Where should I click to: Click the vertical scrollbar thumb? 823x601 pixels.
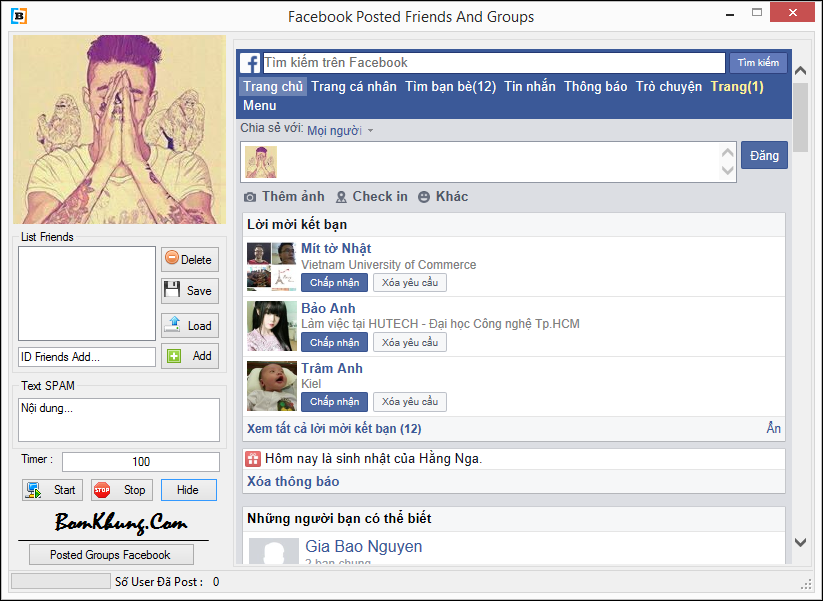click(x=800, y=117)
